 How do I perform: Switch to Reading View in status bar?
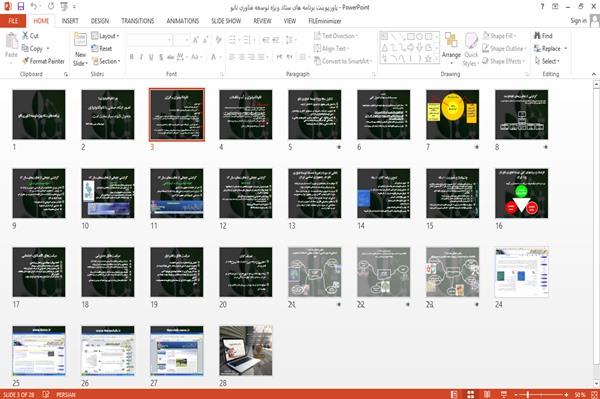[x=487, y=394]
